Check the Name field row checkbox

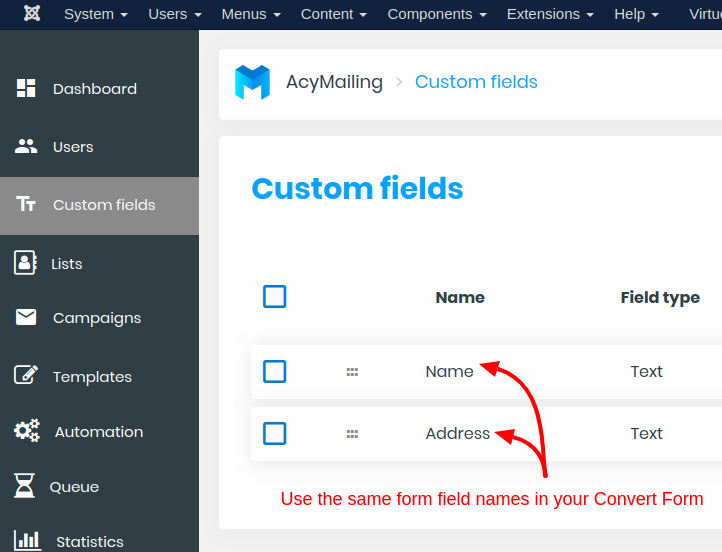coord(274,372)
